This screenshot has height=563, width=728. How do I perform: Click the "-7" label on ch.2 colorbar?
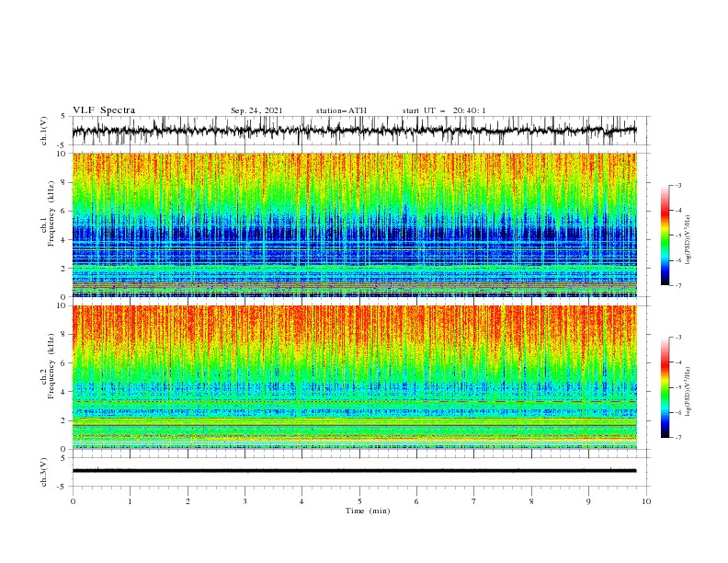tap(678, 437)
